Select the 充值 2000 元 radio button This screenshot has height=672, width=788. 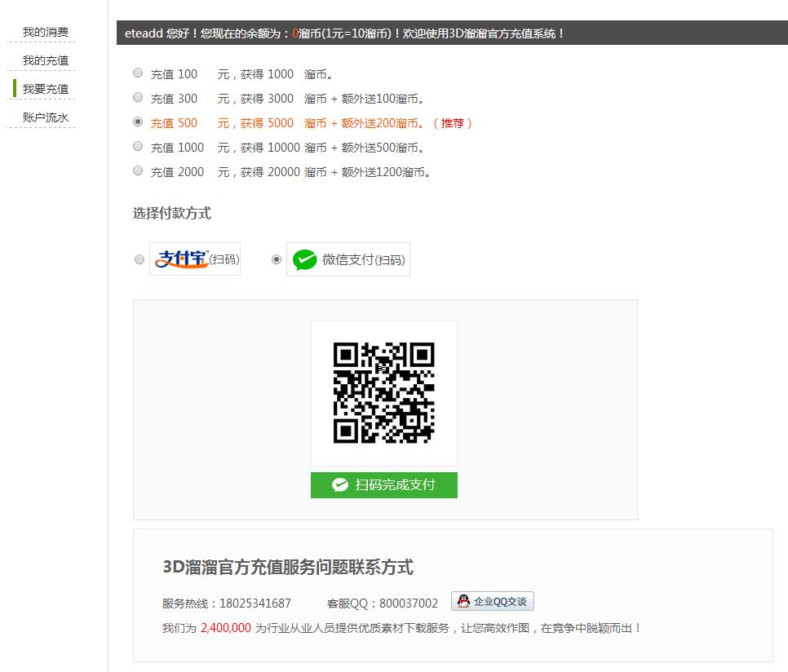(138, 170)
